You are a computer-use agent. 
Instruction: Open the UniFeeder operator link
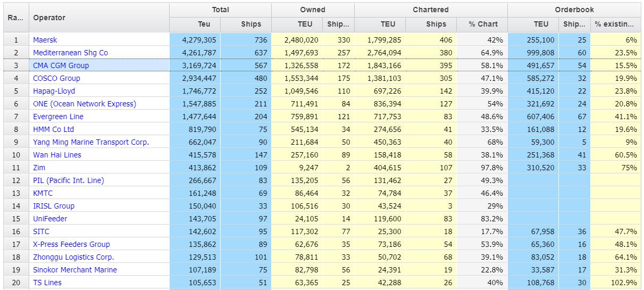(50, 219)
